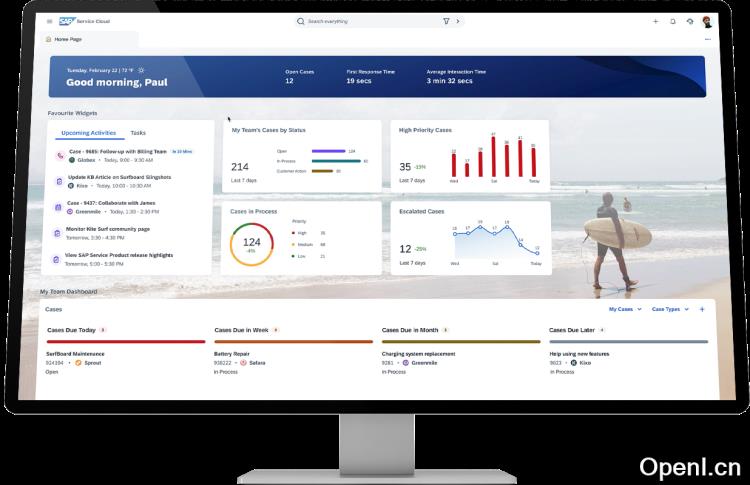
Task: Open the Charging system replacement case
Action: [x=419, y=354]
